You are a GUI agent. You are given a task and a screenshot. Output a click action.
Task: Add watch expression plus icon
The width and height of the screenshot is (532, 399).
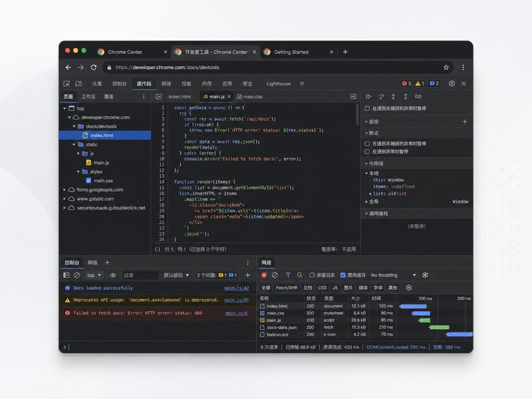[465, 122]
